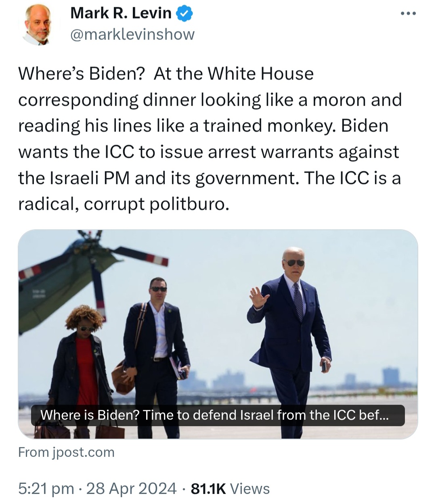Open the @marklevinshow handle
Image resolution: width=436 pixels, height=504 pixels.
point(132,34)
